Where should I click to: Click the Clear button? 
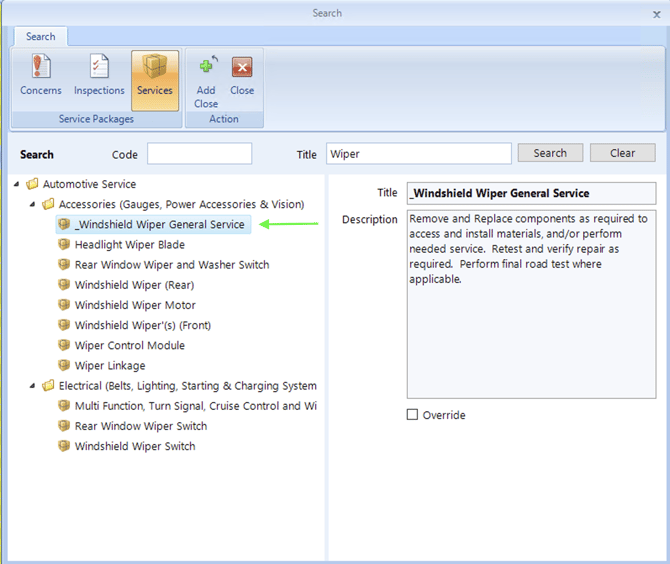(623, 153)
